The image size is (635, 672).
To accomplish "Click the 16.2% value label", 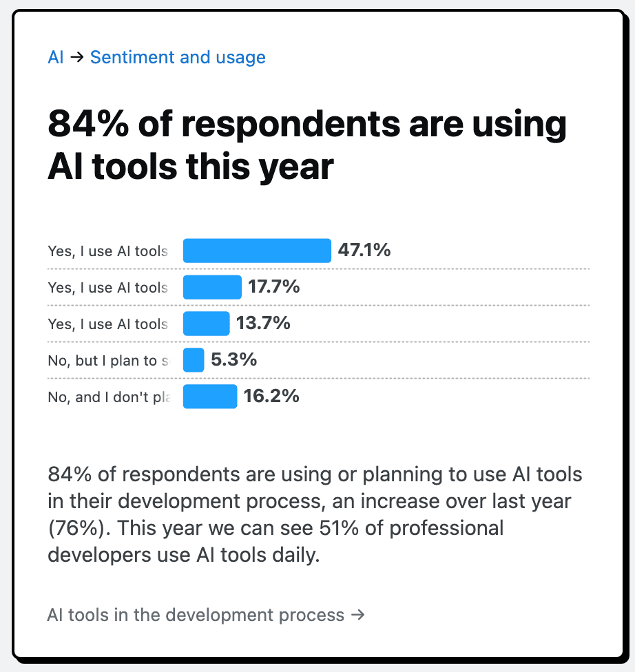I will pyautogui.click(x=271, y=397).
